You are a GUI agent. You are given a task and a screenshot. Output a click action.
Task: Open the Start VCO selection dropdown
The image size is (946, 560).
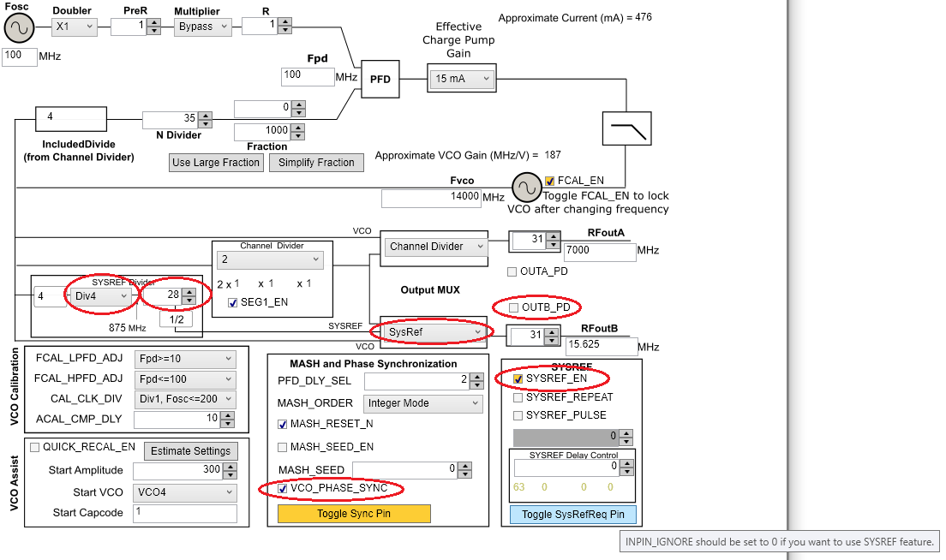click(184, 492)
